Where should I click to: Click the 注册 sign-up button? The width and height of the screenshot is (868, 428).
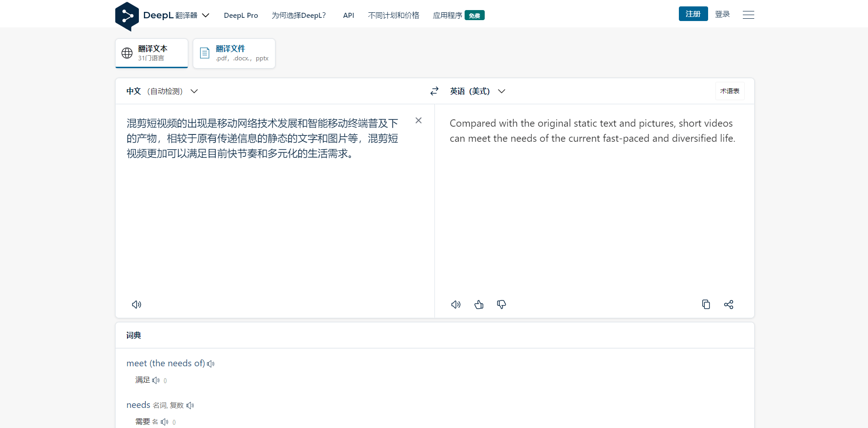tap(693, 14)
